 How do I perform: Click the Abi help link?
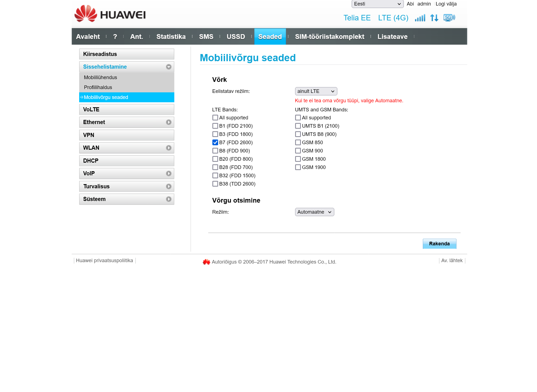[410, 4]
